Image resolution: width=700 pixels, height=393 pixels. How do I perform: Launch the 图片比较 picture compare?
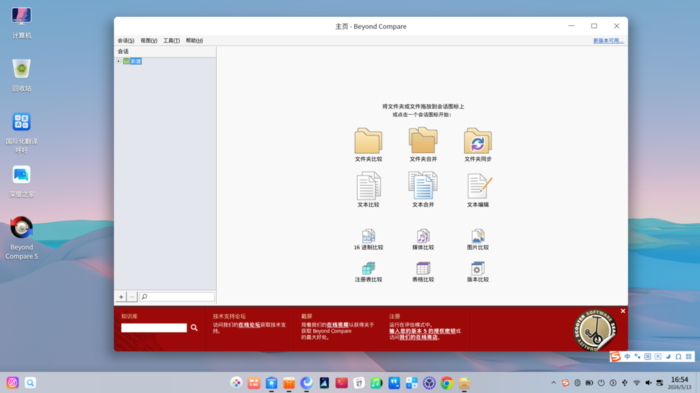pyautogui.click(x=478, y=239)
